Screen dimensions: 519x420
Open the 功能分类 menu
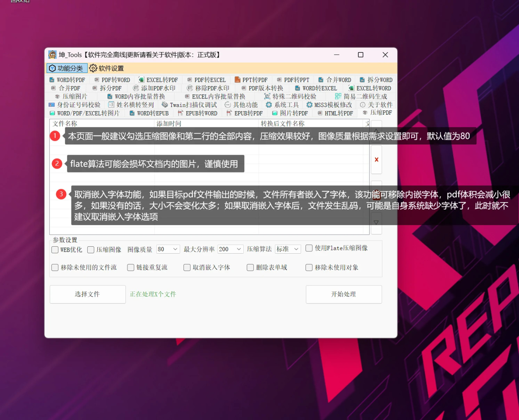point(67,68)
